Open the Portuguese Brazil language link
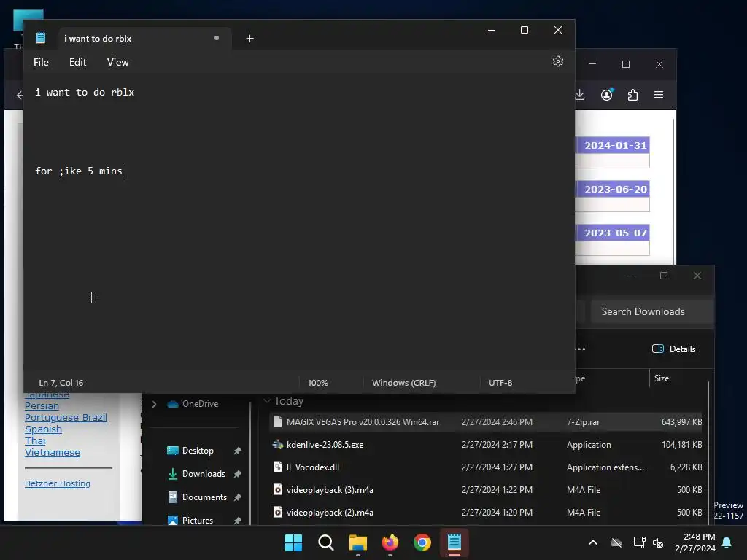 point(66,417)
